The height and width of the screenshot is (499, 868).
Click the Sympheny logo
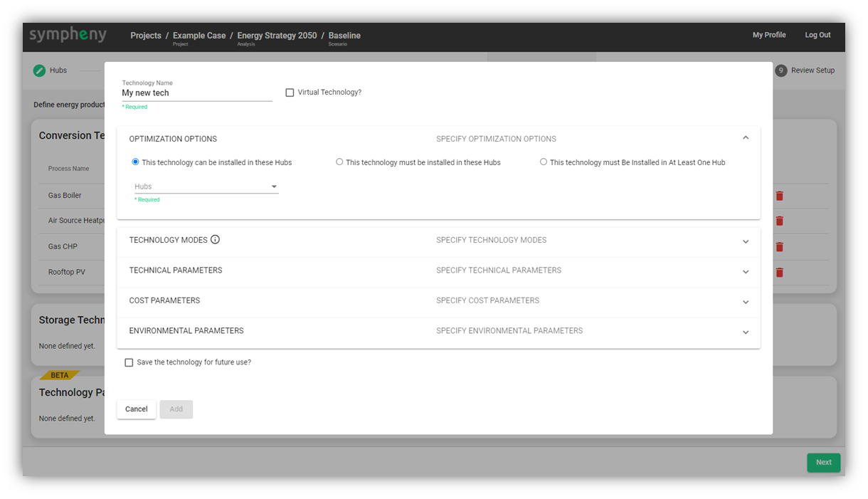point(68,35)
